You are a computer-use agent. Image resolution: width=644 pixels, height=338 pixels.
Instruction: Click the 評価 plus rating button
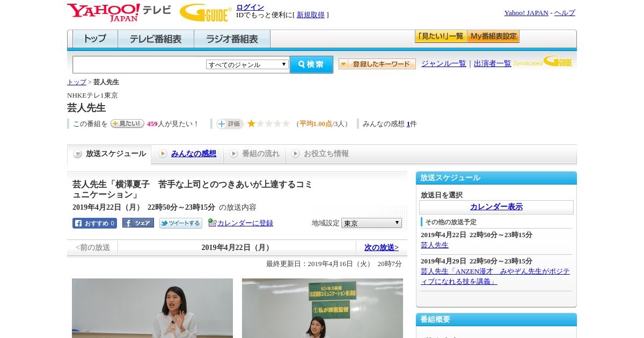coord(230,124)
